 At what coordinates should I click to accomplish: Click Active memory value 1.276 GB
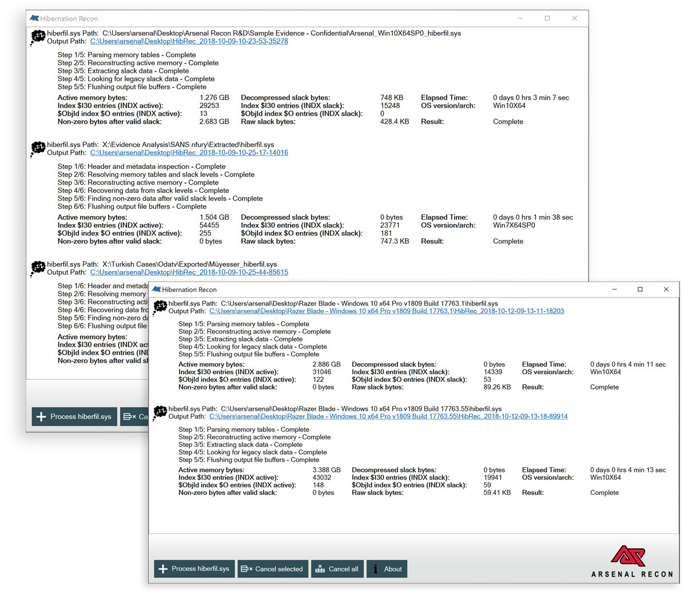click(x=214, y=98)
